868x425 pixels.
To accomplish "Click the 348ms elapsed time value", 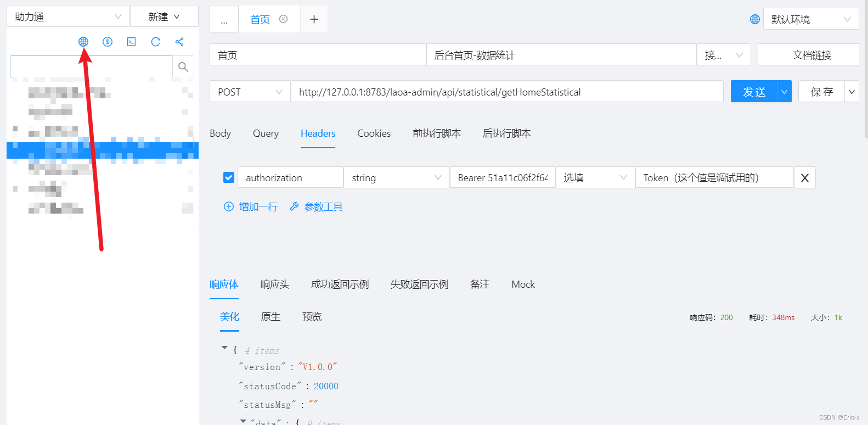I will [783, 317].
